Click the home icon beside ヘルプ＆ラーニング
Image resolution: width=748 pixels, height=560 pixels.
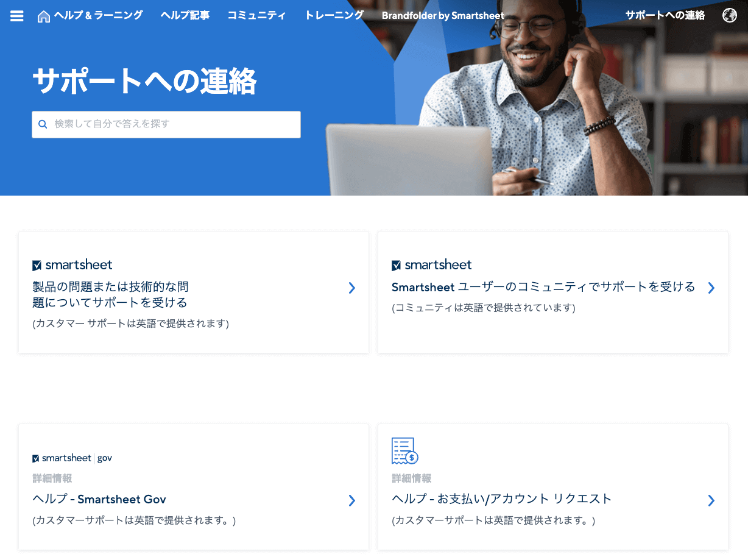pos(44,16)
